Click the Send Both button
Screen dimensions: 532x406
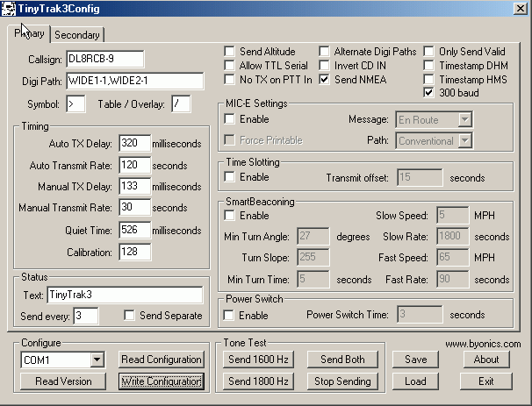tap(342, 360)
